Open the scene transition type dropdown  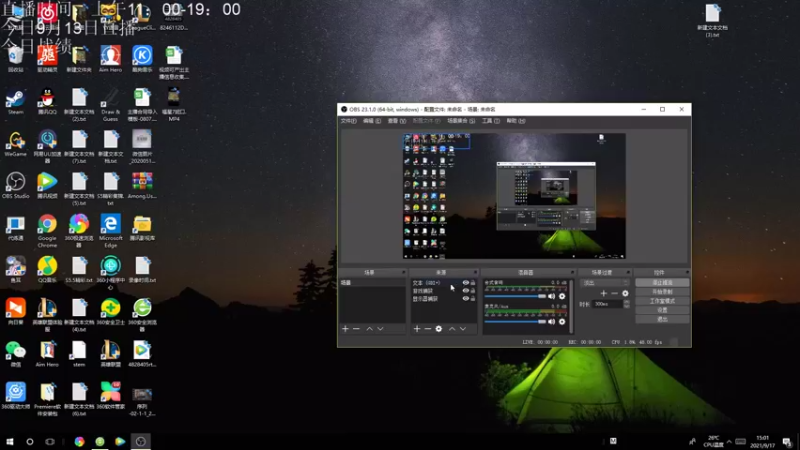606,283
